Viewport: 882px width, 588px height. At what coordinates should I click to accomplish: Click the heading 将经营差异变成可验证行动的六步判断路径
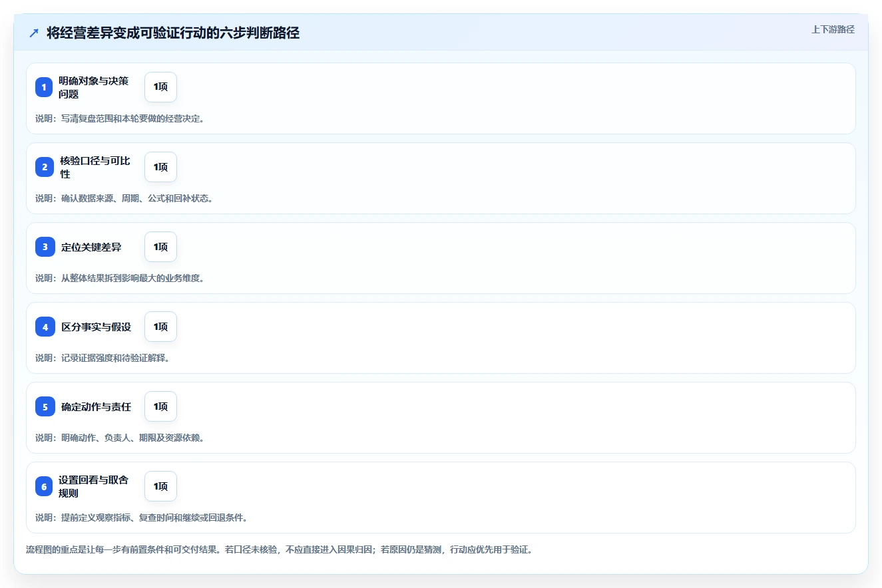click(x=173, y=33)
